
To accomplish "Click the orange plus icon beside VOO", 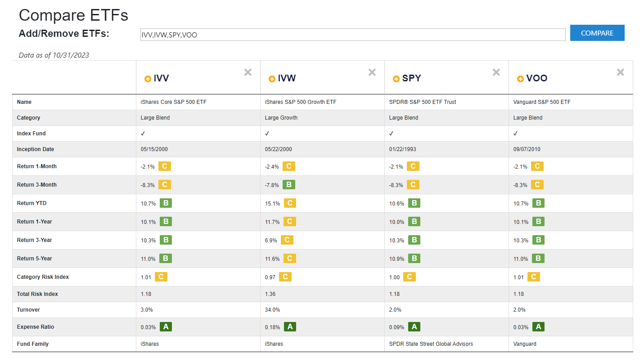I will (520, 79).
